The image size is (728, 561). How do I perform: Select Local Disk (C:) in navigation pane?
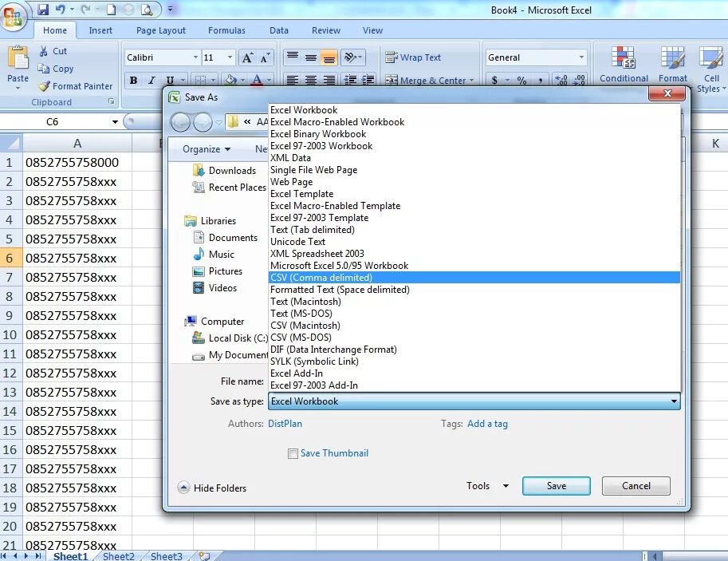pyautogui.click(x=230, y=338)
